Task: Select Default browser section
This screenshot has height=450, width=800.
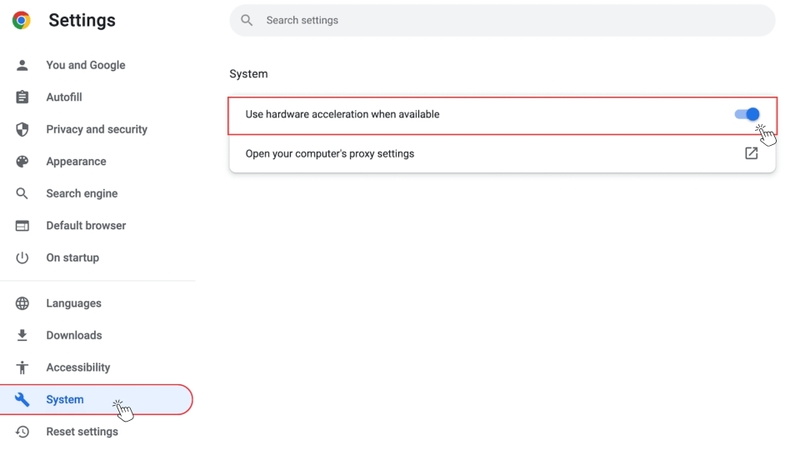Action: [x=86, y=226]
